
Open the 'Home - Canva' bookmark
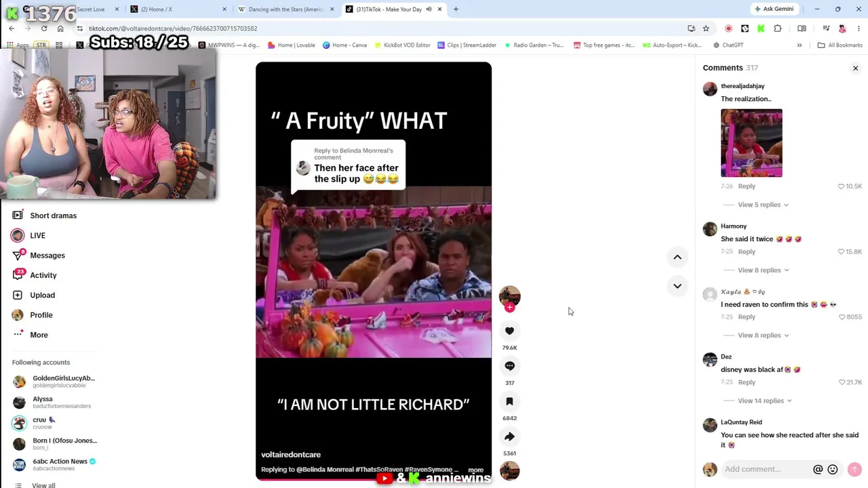[x=344, y=45]
